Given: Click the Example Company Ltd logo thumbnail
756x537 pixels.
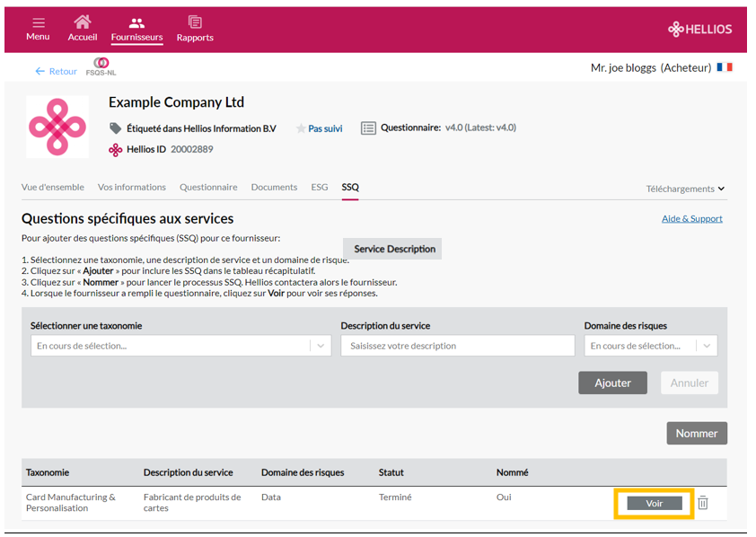Looking at the screenshot, I should (x=57, y=127).
